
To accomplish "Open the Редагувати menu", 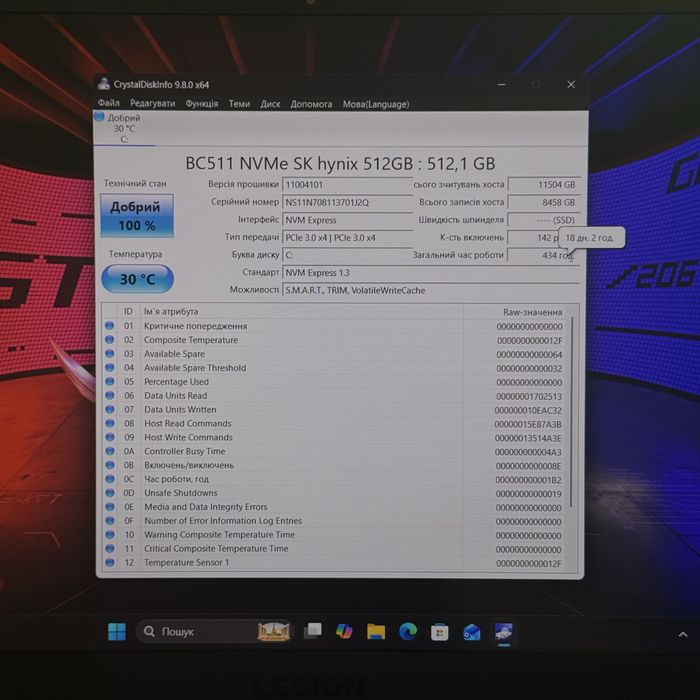I will [152, 104].
